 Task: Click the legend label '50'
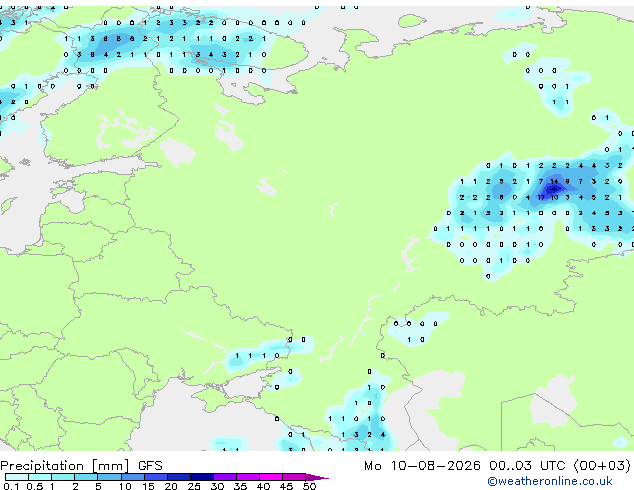309,486
